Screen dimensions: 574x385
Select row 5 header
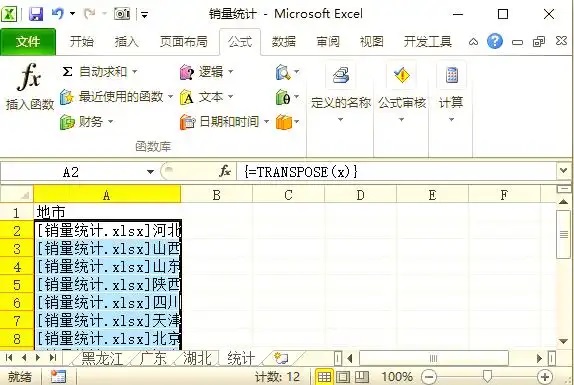point(17,285)
